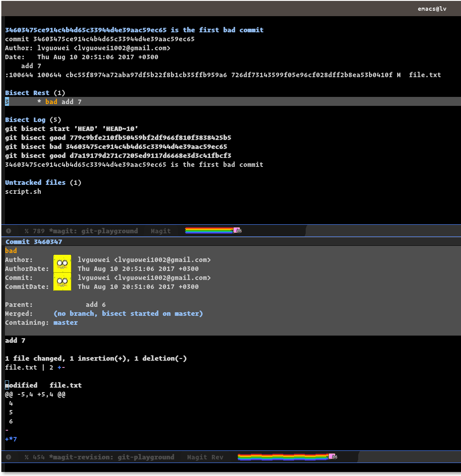
Task: Click the CommitDate value Thu Aug 10
Action: (138, 287)
